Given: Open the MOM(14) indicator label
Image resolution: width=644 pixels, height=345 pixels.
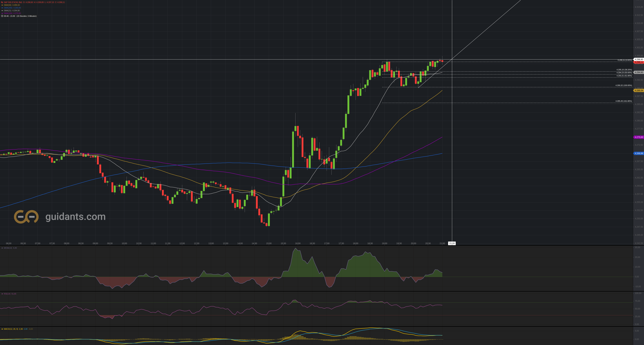Looking at the screenshot, I should click(8, 248).
